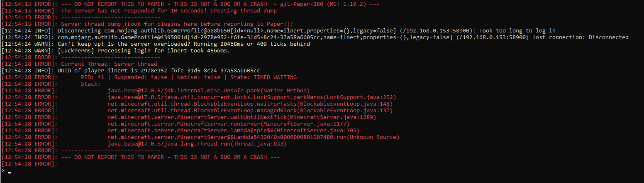The image size is (644, 183).
Task: Click the 'UUID of player ilnert' info line
Action: coord(131,71)
